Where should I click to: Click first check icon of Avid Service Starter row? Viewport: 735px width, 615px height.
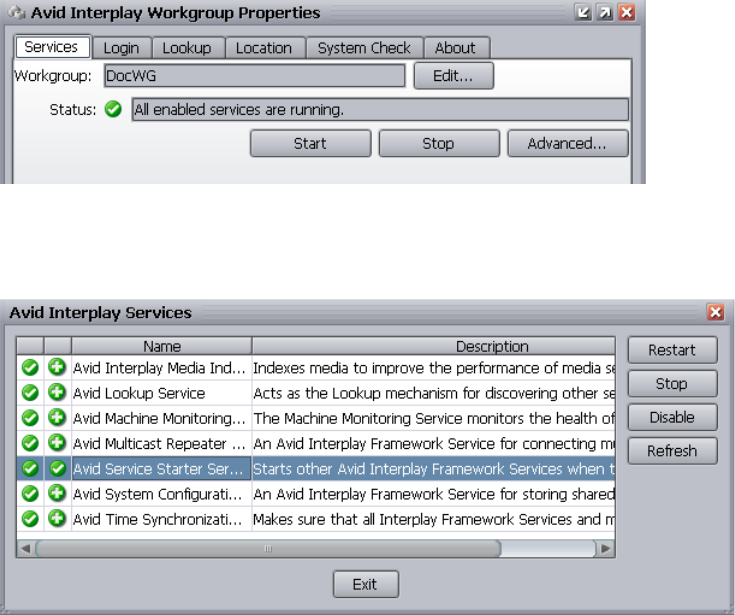[x=30, y=468]
